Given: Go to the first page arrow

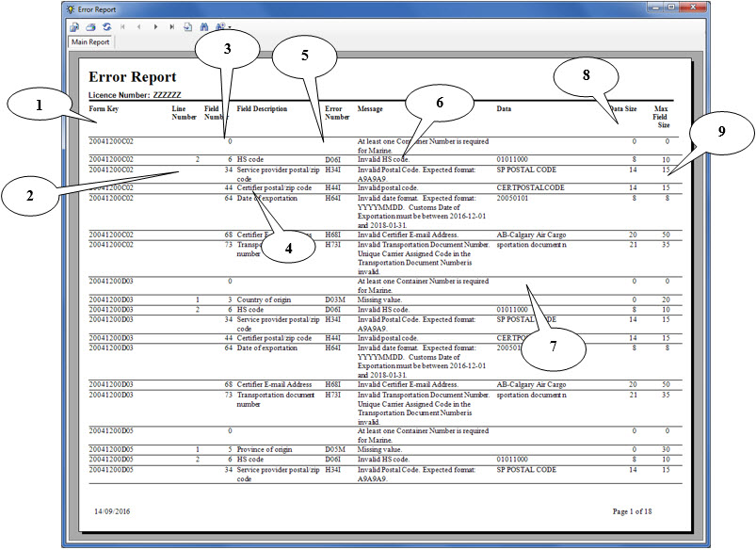Looking at the screenshot, I should [x=123, y=27].
